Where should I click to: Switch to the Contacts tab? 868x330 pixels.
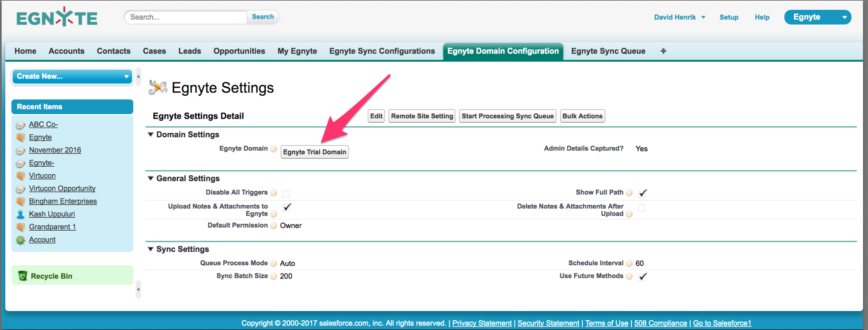pos(114,51)
